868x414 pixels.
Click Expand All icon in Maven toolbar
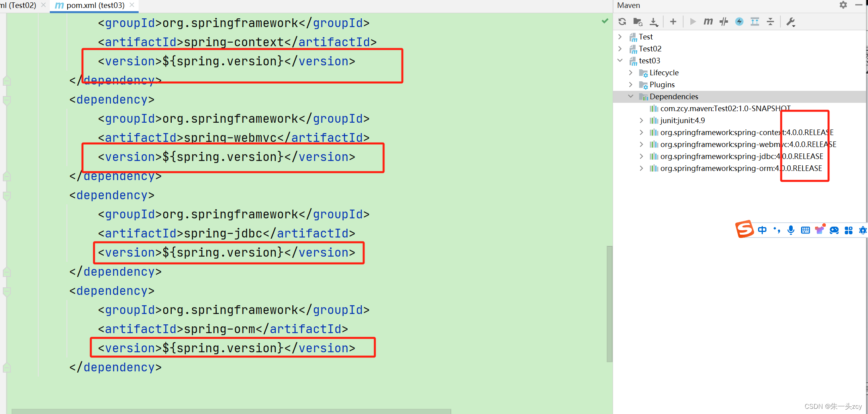coord(755,22)
